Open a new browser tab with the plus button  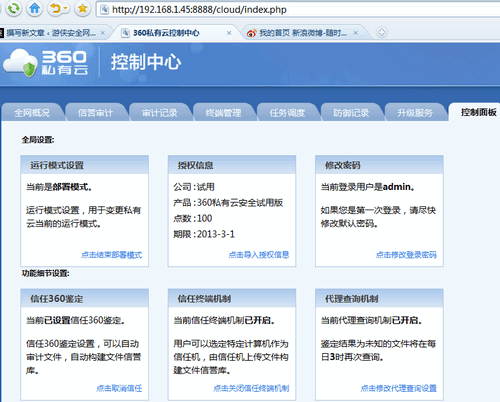point(382,32)
